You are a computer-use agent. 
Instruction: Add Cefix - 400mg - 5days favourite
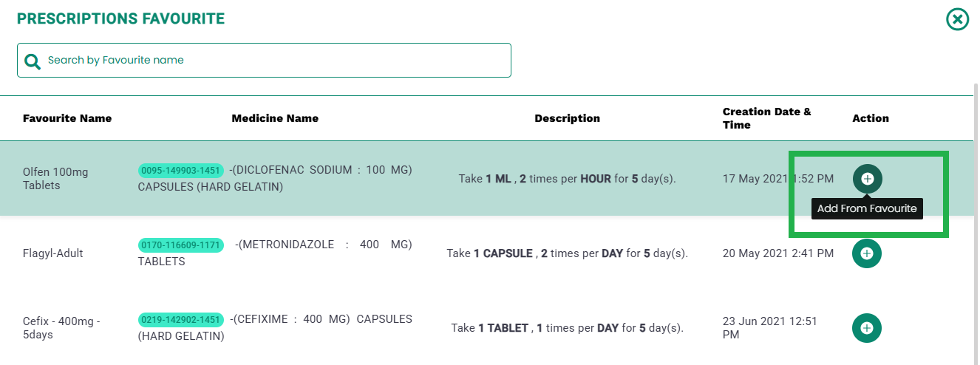(x=867, y=328)
